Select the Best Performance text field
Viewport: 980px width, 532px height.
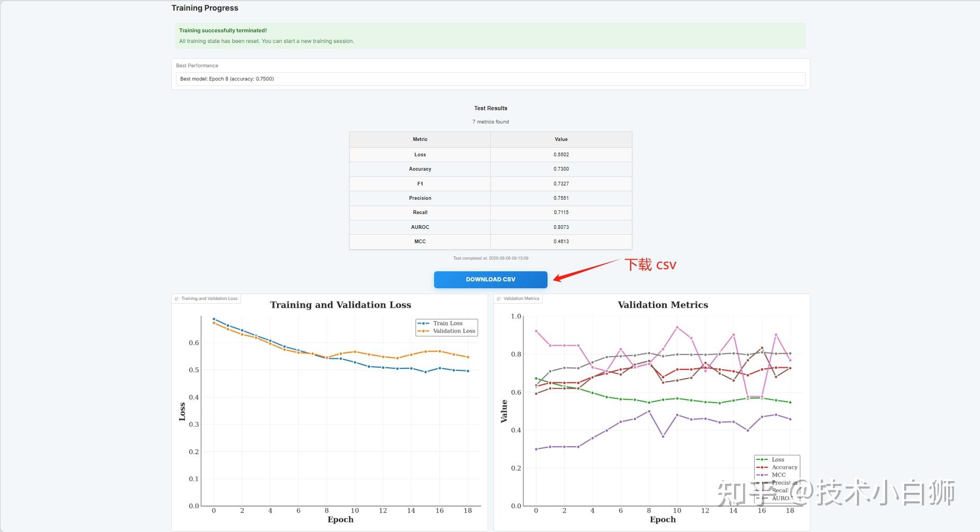(490, 79)
